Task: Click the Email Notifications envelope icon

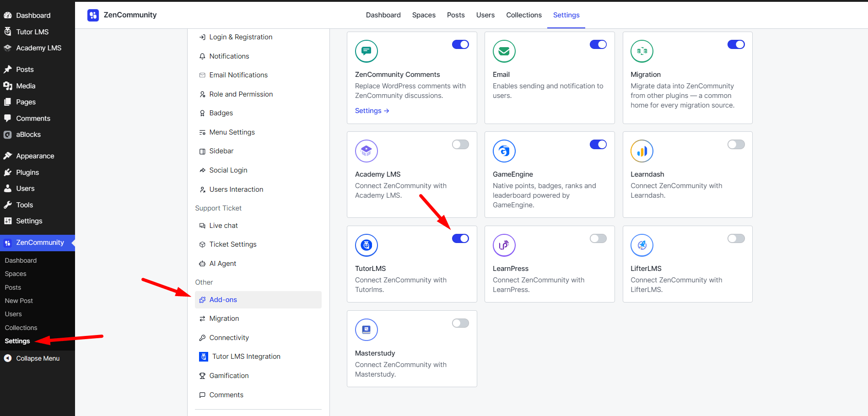Action: pyautogui.click(x=202, y=75)
